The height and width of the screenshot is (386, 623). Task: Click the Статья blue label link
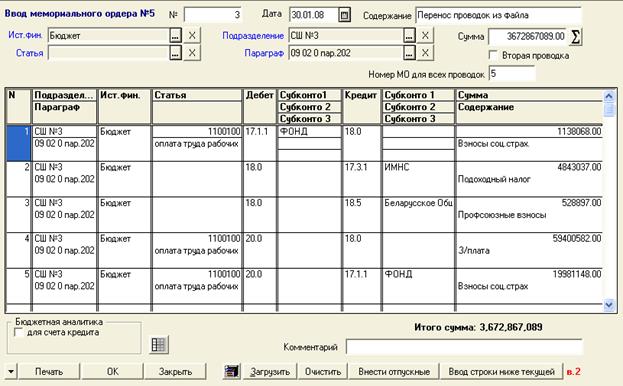coord(29,53)
